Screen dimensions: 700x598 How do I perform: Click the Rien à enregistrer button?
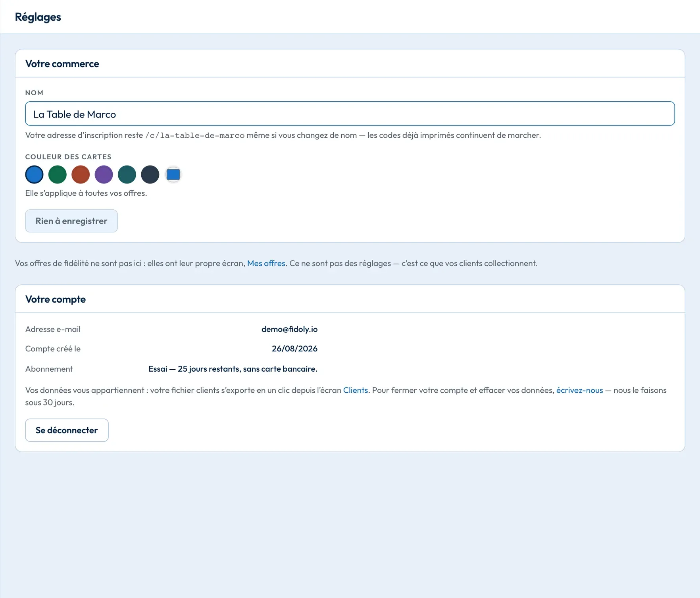click(x=71, y=221)
